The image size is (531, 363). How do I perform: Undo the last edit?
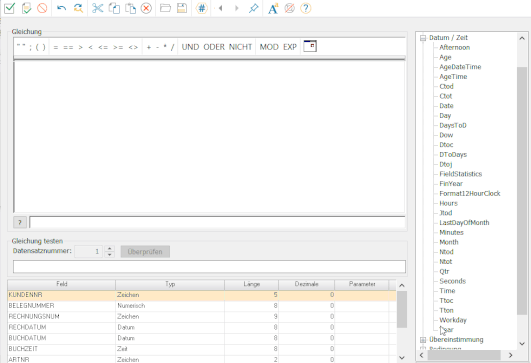[61, 8]
